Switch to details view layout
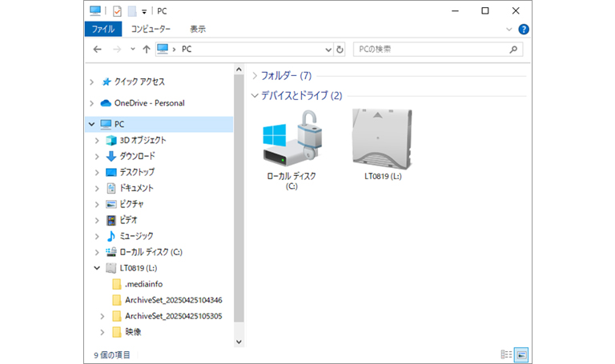The width and height of the screenshot is (615, 364). coord(506,354)
